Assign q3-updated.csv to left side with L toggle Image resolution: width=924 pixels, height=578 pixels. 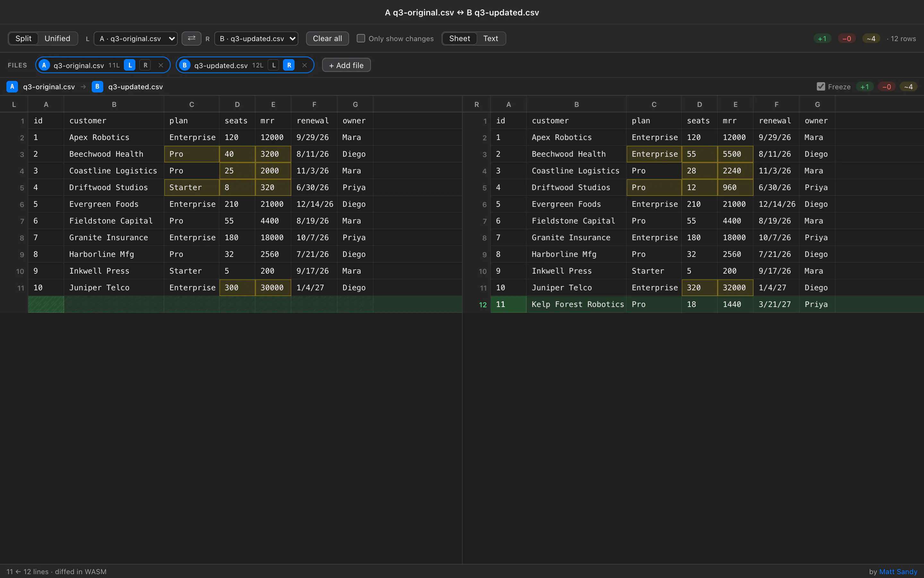click(x=273, y=65)
